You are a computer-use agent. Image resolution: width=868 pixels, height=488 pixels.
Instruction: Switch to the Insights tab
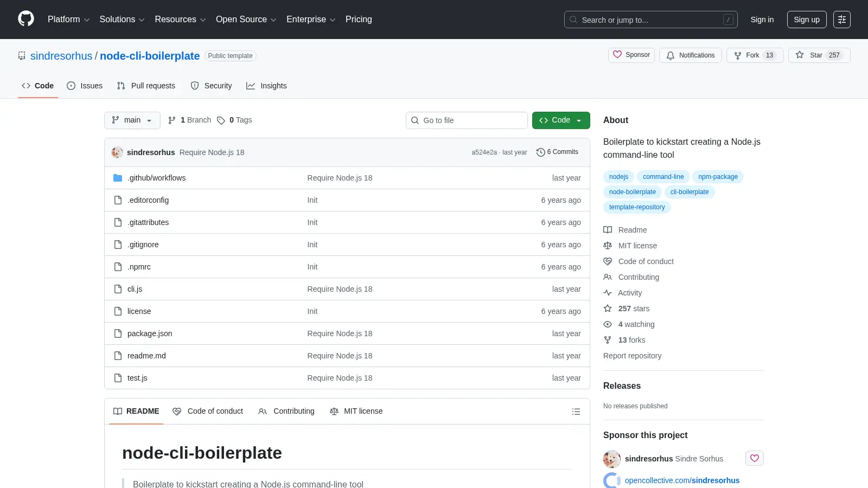click(266, 86)
